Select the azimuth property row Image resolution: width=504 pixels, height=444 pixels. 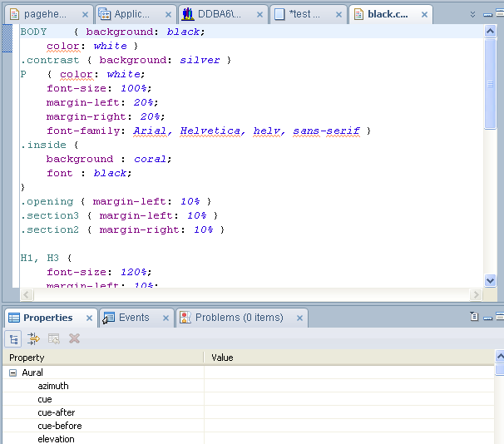pos(53,387)
